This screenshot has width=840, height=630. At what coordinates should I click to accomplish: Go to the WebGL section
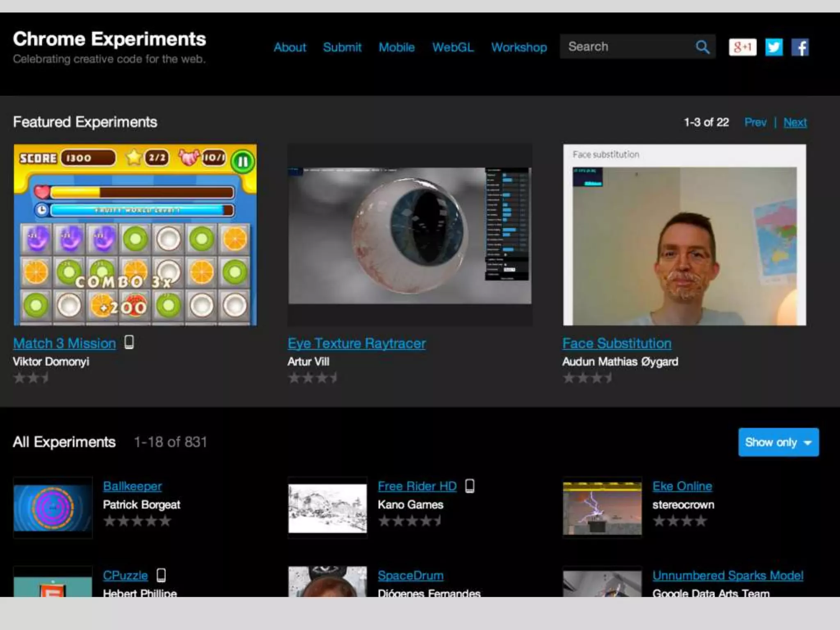[x=453, y=47]
